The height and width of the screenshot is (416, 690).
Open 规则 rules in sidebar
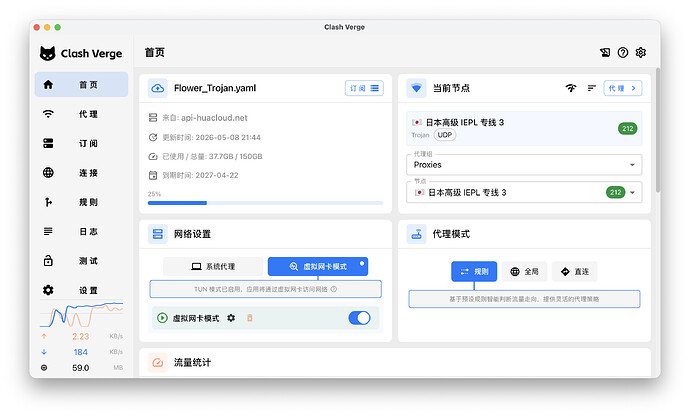tap(81, 202)
